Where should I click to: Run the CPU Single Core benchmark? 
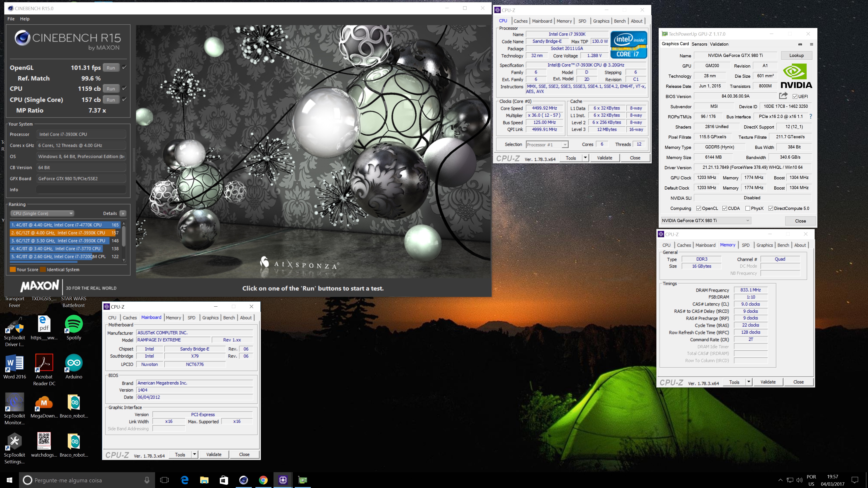111,100
